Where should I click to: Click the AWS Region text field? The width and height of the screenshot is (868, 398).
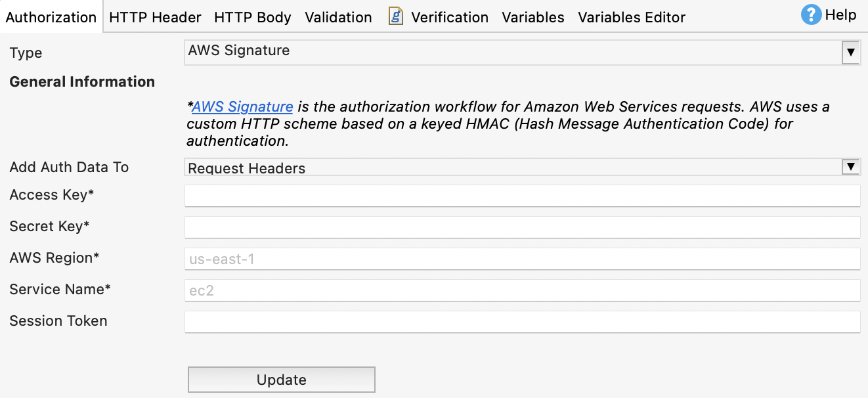[x=522, y=259]
